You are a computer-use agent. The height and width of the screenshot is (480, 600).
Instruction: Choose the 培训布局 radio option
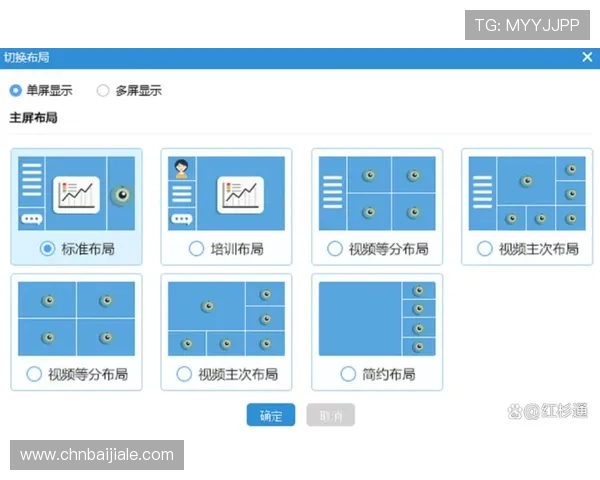(x=196, y=249)
